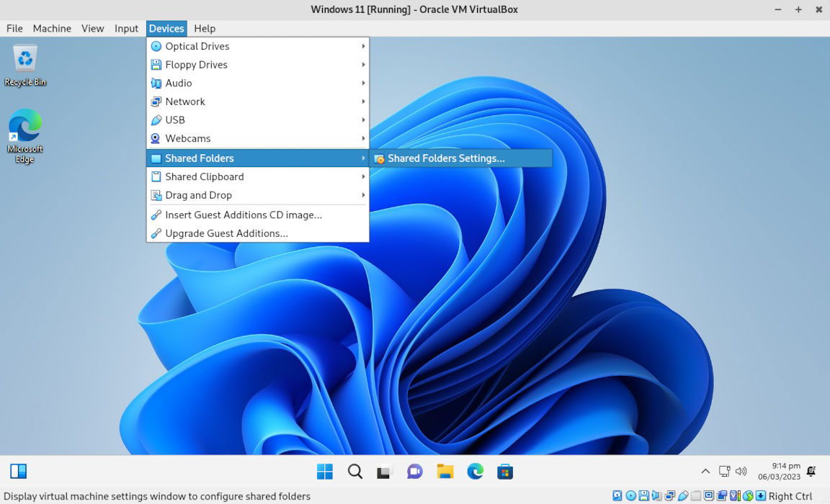
Task: Click the shared folders icon in status bar
Action: click(696, 496)
